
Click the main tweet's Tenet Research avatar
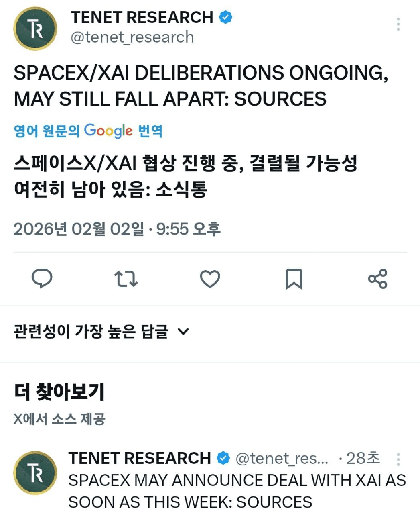[x=35, y=29]
